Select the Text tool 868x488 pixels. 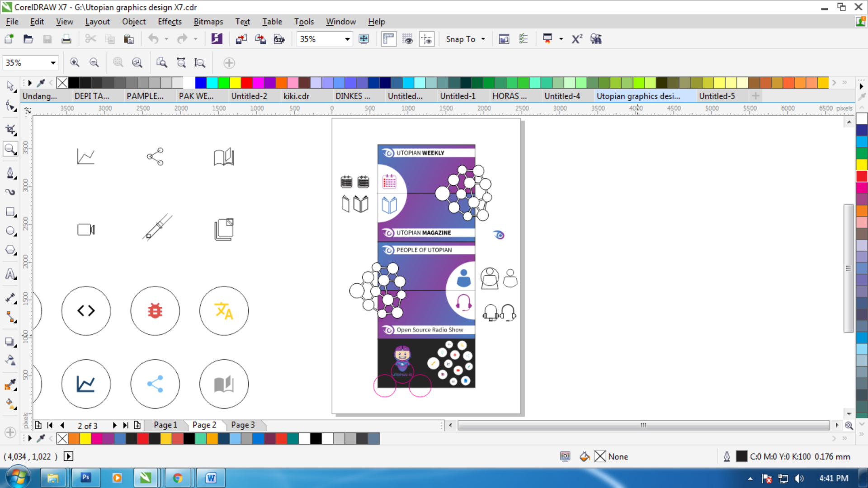(x=10, y=274)
